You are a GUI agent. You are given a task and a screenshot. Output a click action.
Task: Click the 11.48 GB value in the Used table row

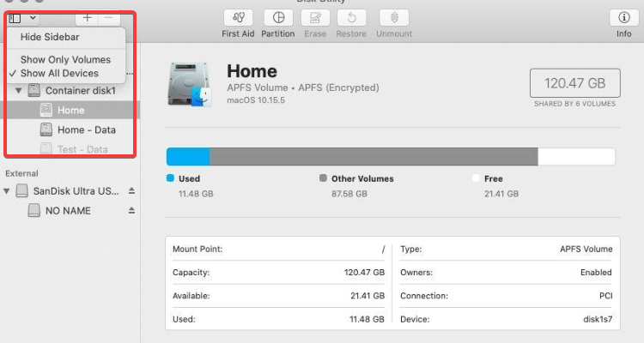[367, 319]
